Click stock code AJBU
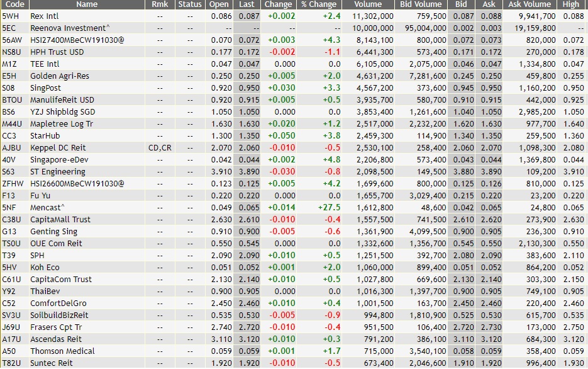Viewport: 588px width, 369px height. coord(11,148)
